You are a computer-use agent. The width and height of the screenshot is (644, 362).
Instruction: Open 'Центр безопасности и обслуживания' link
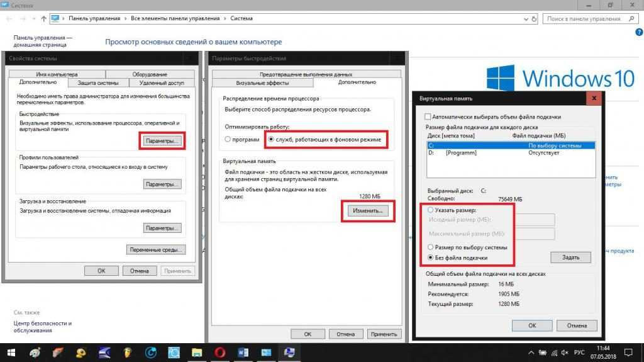pos(42,327)
